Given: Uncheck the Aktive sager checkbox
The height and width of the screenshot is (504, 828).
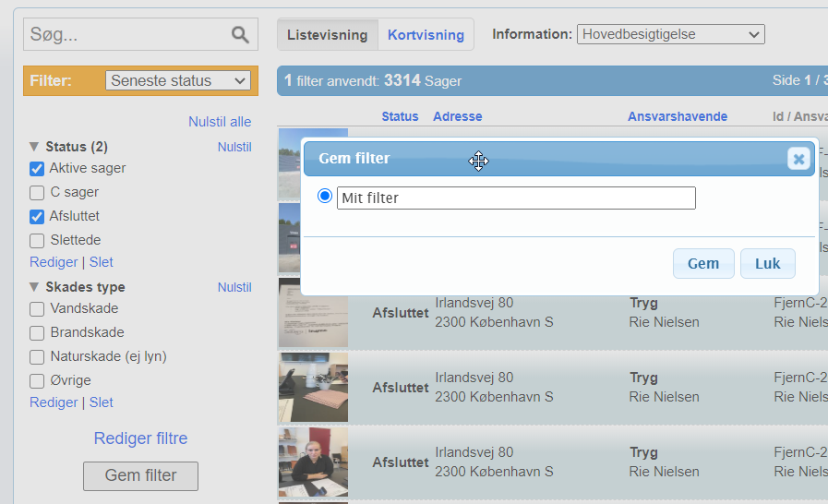Looking at the screenshot, I should [x=37, y=169].
